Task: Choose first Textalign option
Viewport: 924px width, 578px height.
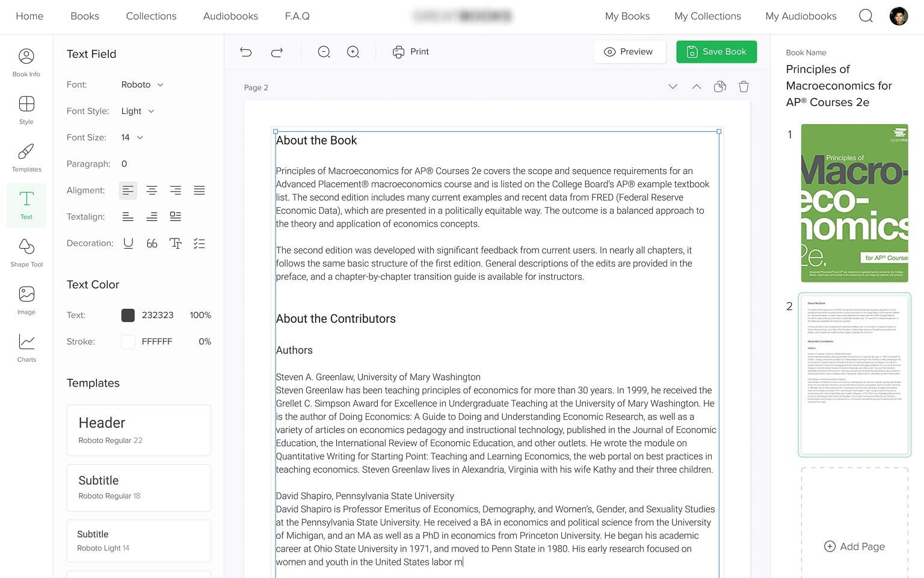Action: click(128, 217)
